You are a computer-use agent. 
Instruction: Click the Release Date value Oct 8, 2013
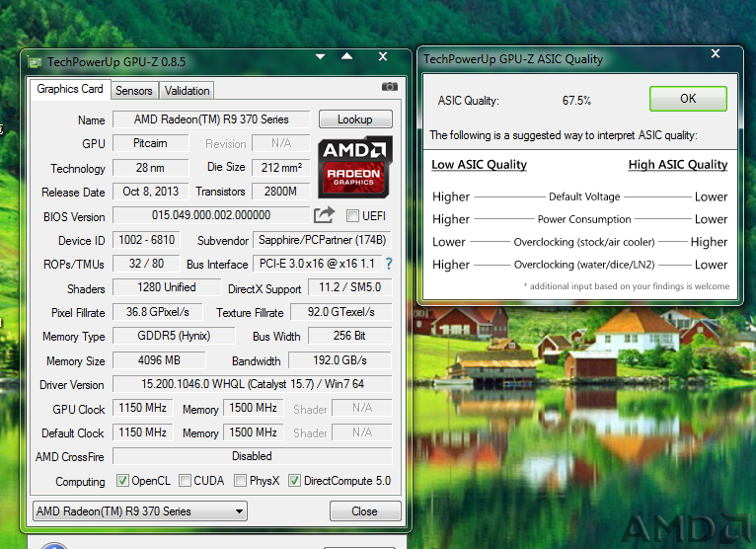tap(150, 192)
